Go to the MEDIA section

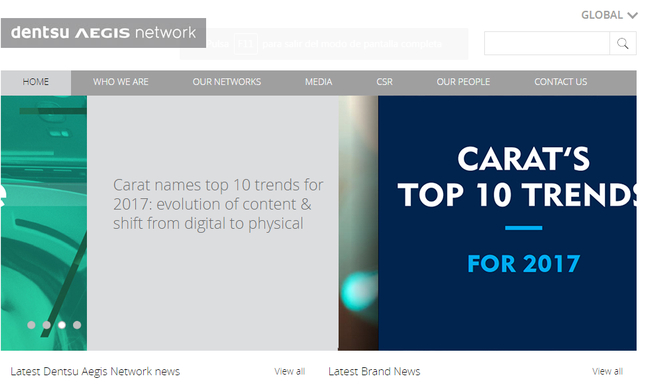click(x=318, y=82)
